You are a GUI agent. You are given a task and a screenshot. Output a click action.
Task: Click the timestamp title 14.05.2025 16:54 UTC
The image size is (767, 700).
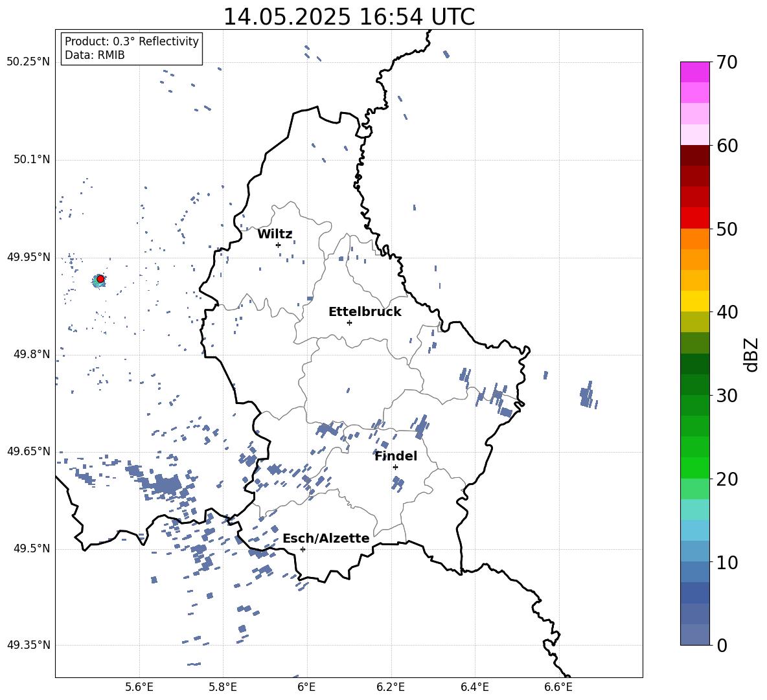(x=349, y=17)
